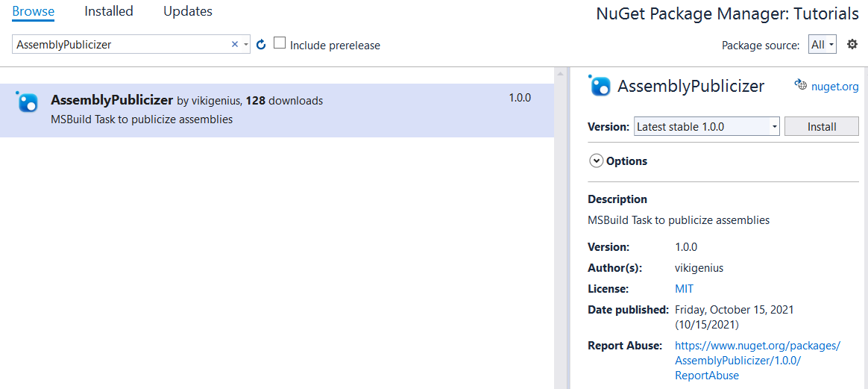Open nuget.org link
868x389 pixels.
834,87
